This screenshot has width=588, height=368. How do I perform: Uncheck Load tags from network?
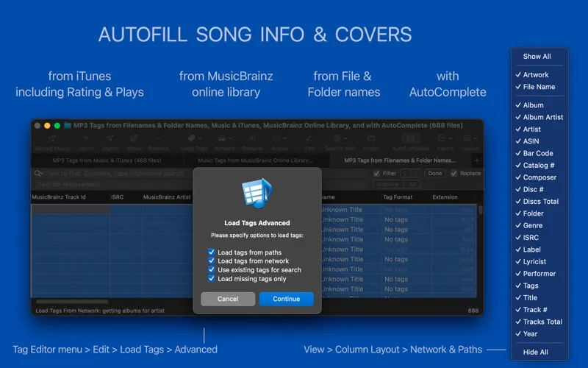click(212, 261)
